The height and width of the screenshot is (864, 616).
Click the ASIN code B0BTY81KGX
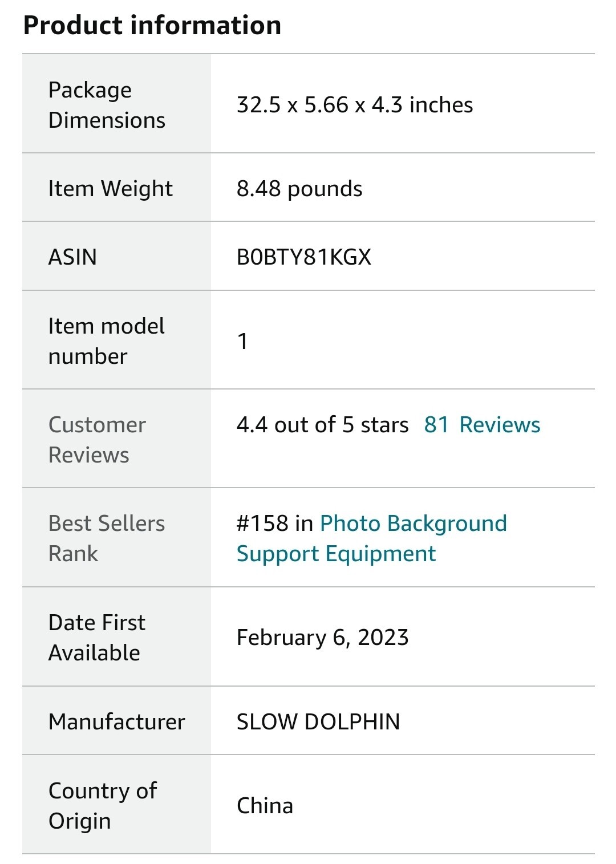[x=304, y=257]
